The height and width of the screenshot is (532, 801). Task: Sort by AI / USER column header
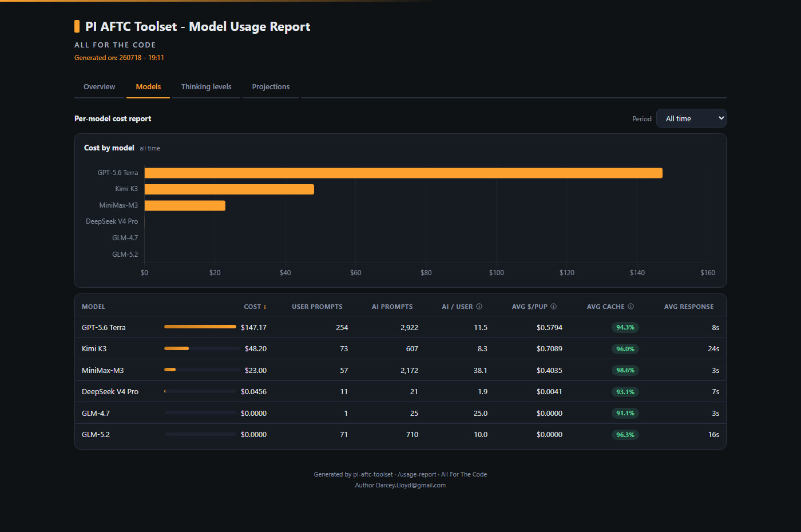[457, 307]
